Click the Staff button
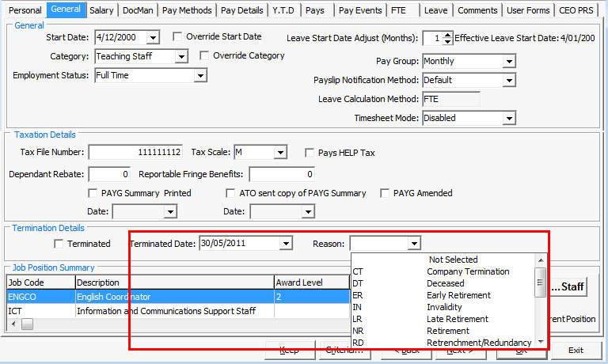The height and width of the screenshot is (364, 608). pyautogui.click(x=568, y=287)
